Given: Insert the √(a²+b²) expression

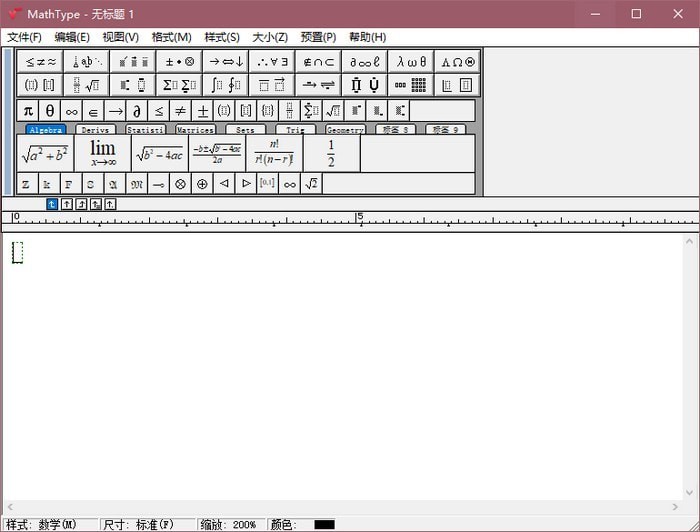Looking at the screenshot, I should pyautogui.click(x=46, y=153).
